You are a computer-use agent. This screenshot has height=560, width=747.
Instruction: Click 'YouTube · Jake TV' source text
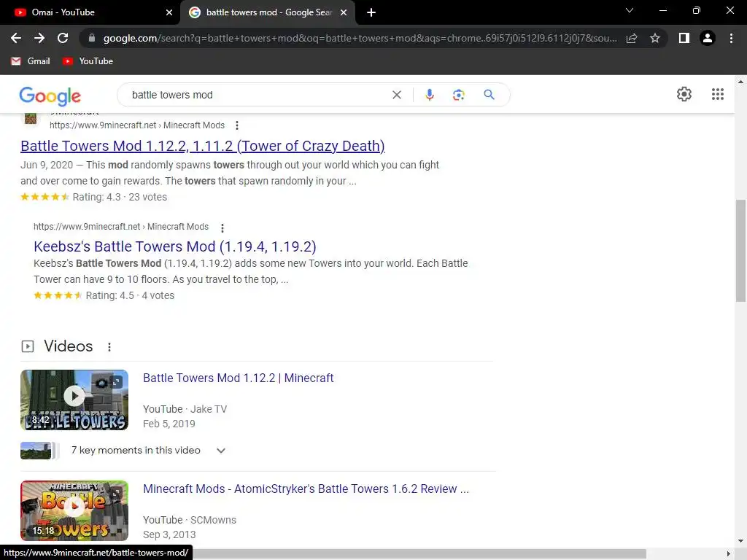point(185,409)
